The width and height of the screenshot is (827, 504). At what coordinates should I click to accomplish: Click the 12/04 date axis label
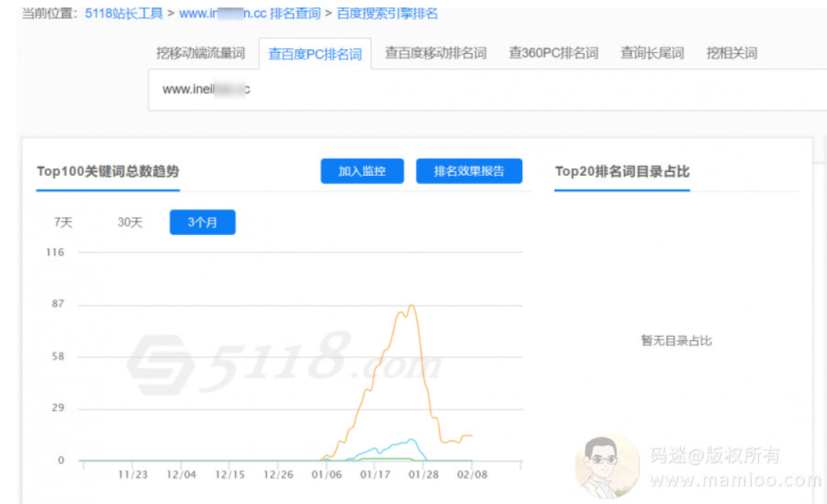[181, 474]
